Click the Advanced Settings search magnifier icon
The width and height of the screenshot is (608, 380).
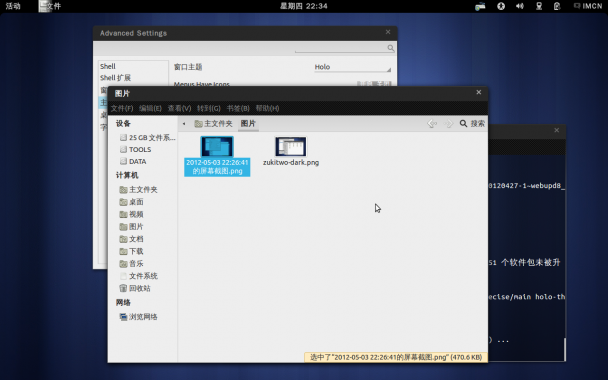tap(390, 48)
